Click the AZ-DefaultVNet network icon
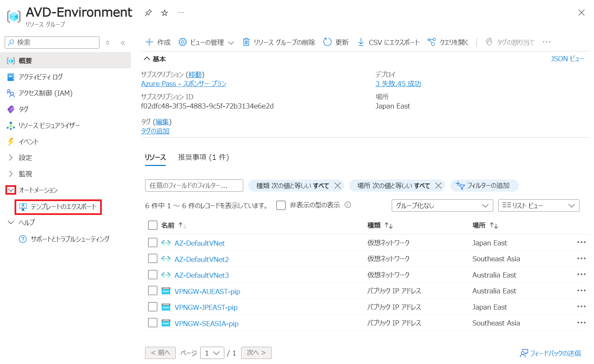594x364 pixels. coord(166,243)
